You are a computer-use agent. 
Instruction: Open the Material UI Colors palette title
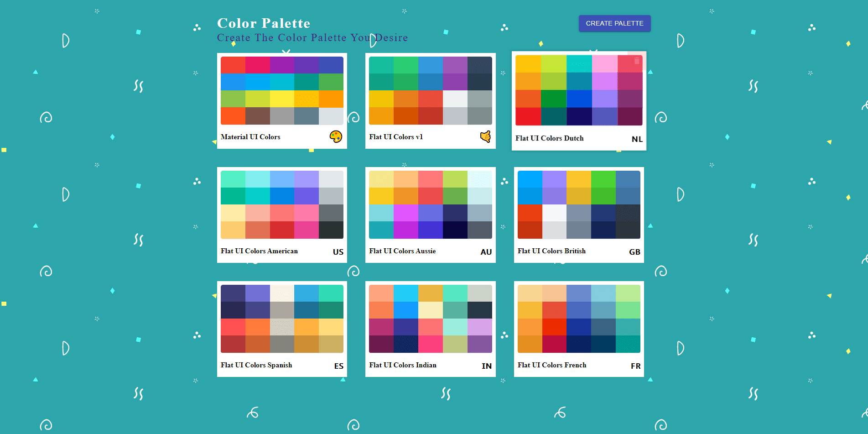click(250, 137)
